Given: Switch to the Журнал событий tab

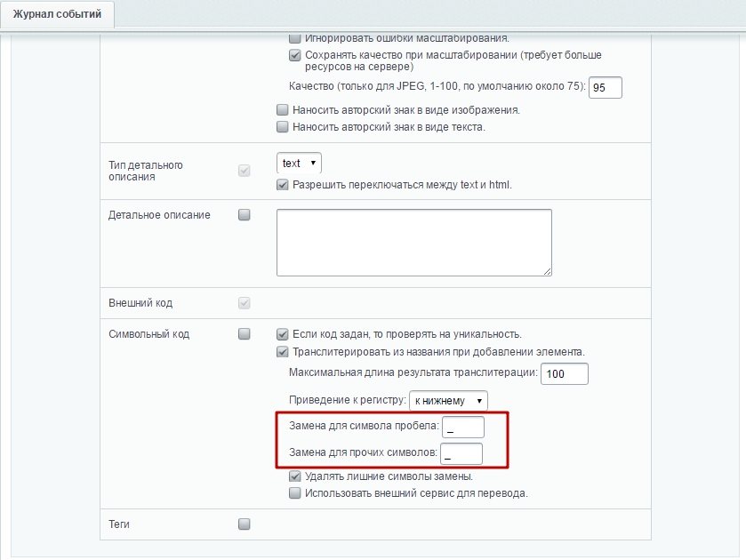Looking at the screenshot, I should click(x=57, y=14).
